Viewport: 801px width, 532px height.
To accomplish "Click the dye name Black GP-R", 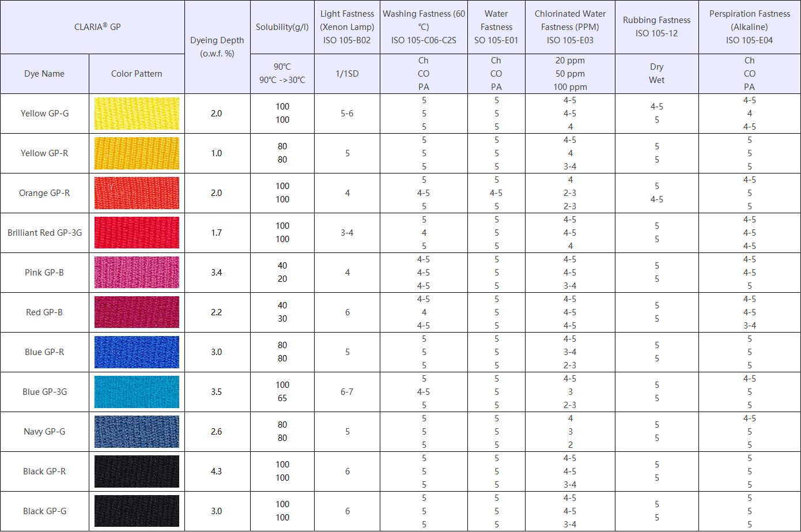I will (44, 471).
